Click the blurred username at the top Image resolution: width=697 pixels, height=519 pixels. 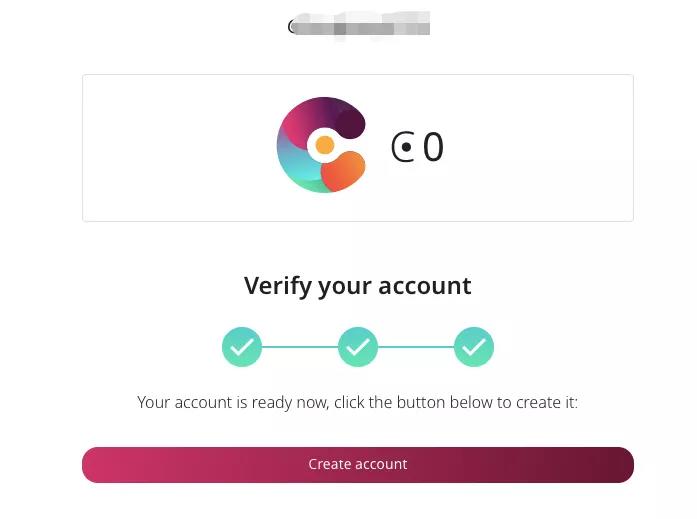coord(365,25)
